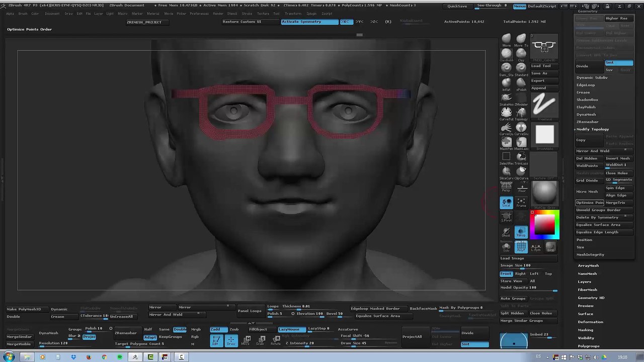Adjust the Draw Size slider

pos(361,343)
